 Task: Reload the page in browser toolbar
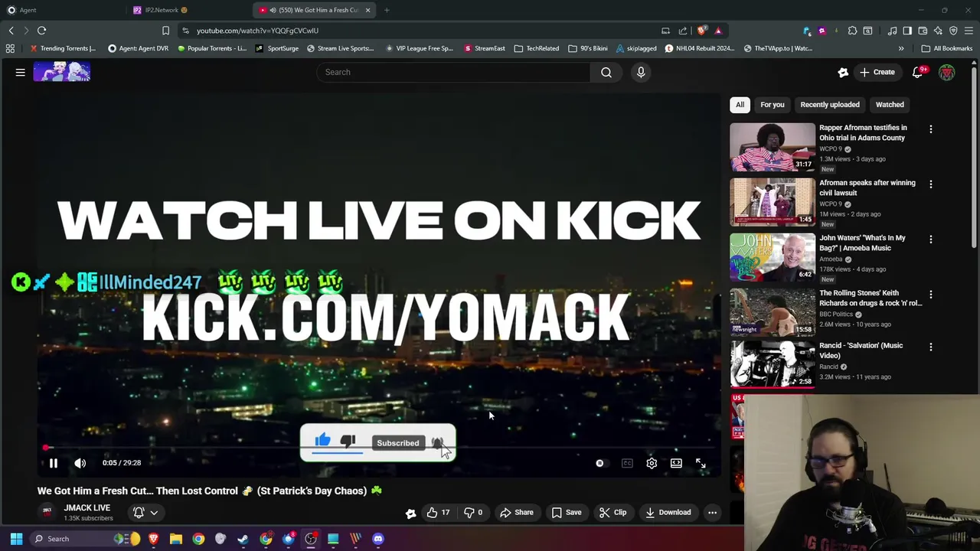point(42,31)
